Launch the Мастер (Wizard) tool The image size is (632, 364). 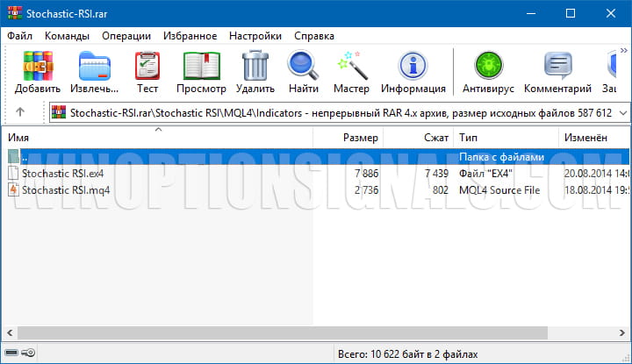click(x=352, y=72)
